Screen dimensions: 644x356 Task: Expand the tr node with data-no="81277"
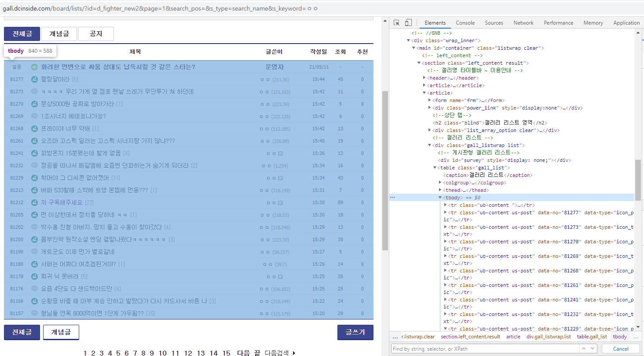tap(446, 213)
